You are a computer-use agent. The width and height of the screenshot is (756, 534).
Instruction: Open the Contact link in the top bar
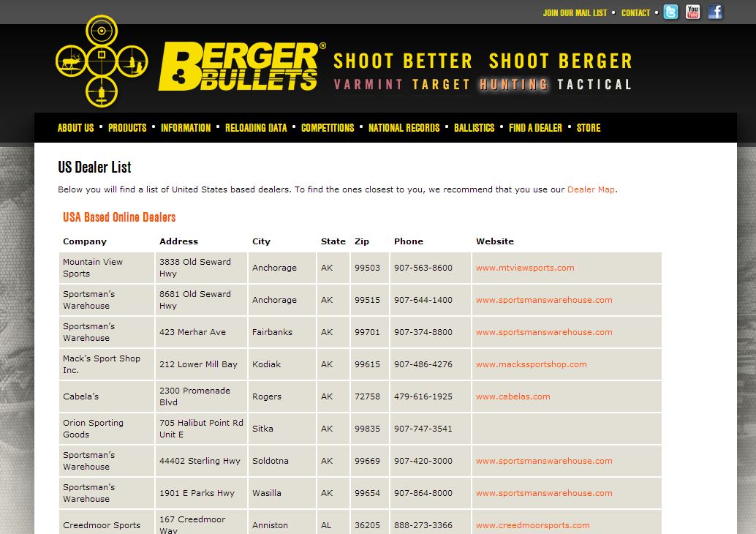coord(635,13)
